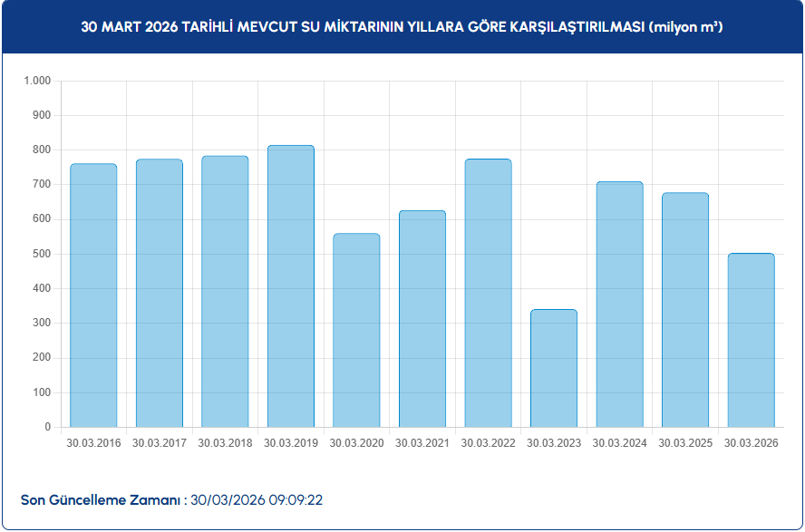Image resolution: width=805 pixels, height=532 pixels.
Task: Click the 0 y-axis value label
Action: pyautogui.click(x=48, y=427)
